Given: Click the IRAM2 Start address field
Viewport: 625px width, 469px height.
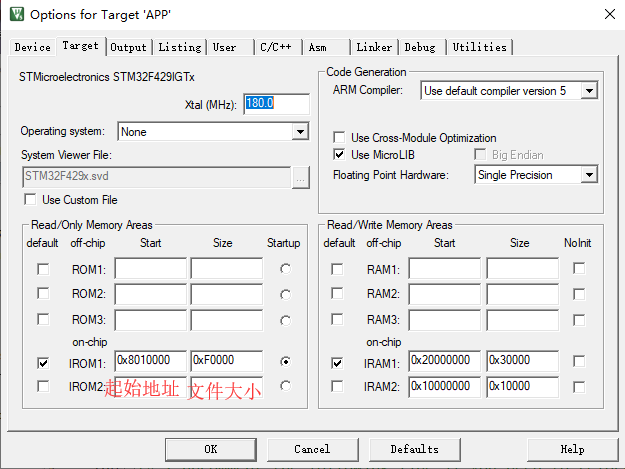Looking at the screenshot, I should click(x=444, y=387).
